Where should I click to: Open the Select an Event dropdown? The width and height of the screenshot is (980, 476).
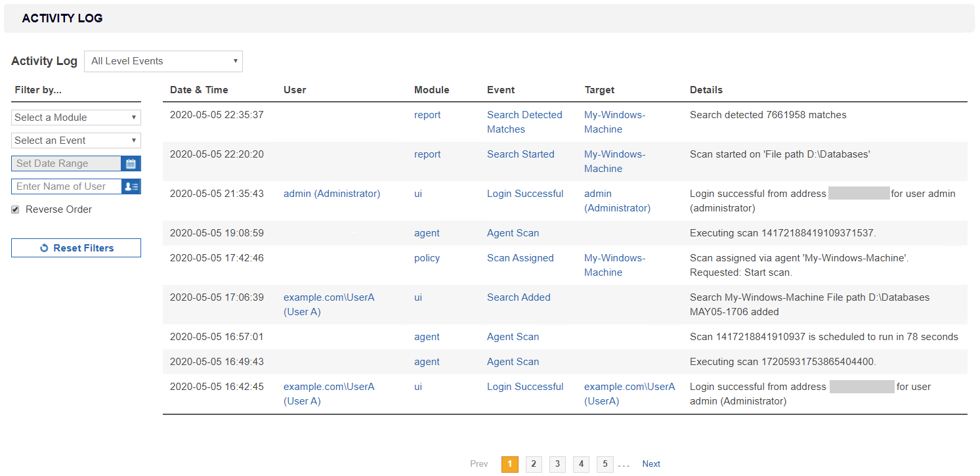(75, 140)
